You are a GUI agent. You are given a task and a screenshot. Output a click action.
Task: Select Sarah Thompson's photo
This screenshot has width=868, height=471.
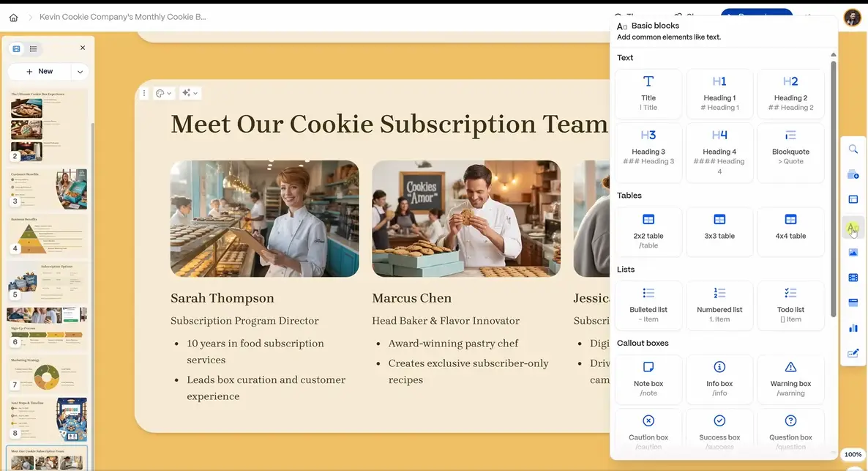coord(265,219)
